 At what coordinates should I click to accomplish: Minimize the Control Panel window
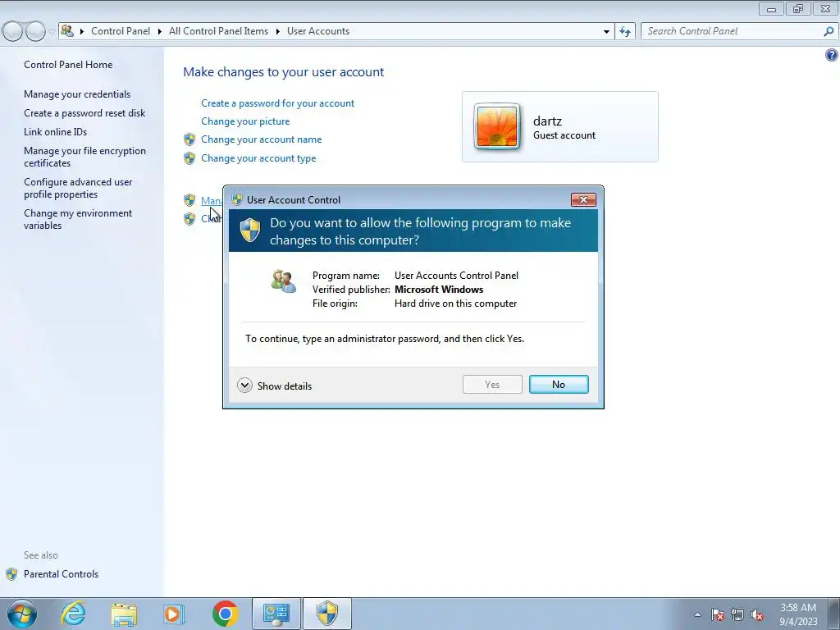coord(771,9)
